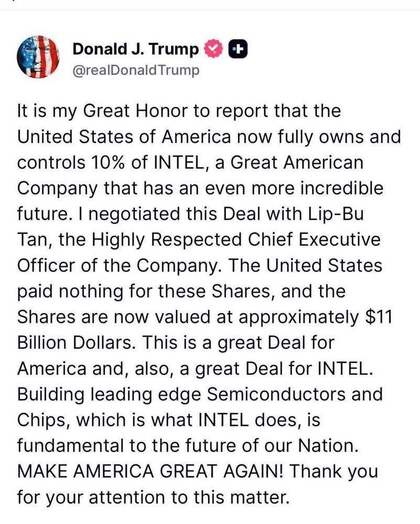The width and height of the screenshot is (420, 524).
Task: Click "Billion Dollars." in the post
Action: click(76, 343)
